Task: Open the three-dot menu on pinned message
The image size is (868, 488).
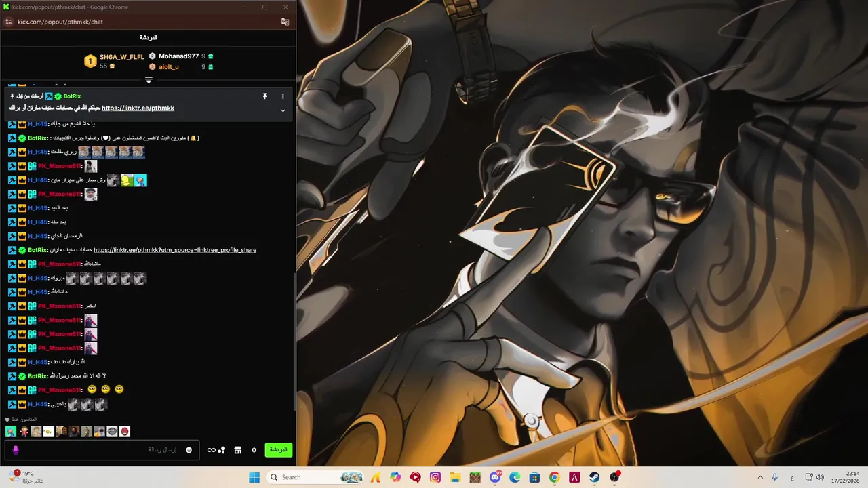Action: [x=283, y=96]
